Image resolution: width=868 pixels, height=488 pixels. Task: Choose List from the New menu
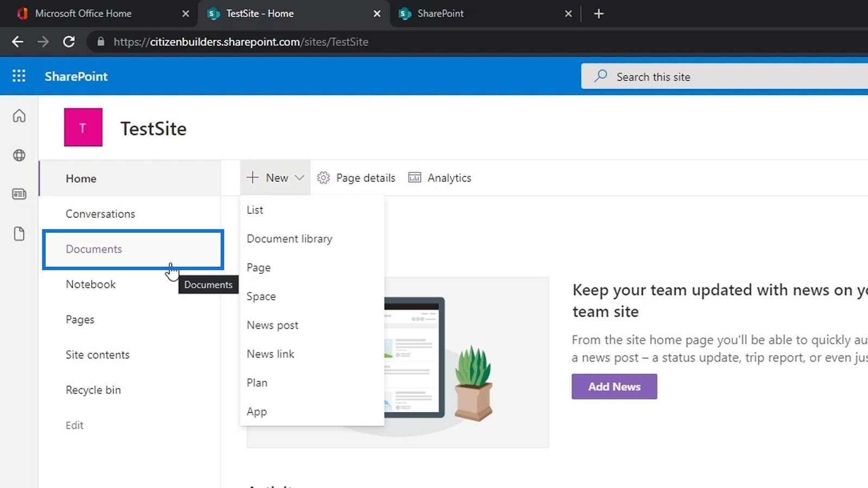312,210
